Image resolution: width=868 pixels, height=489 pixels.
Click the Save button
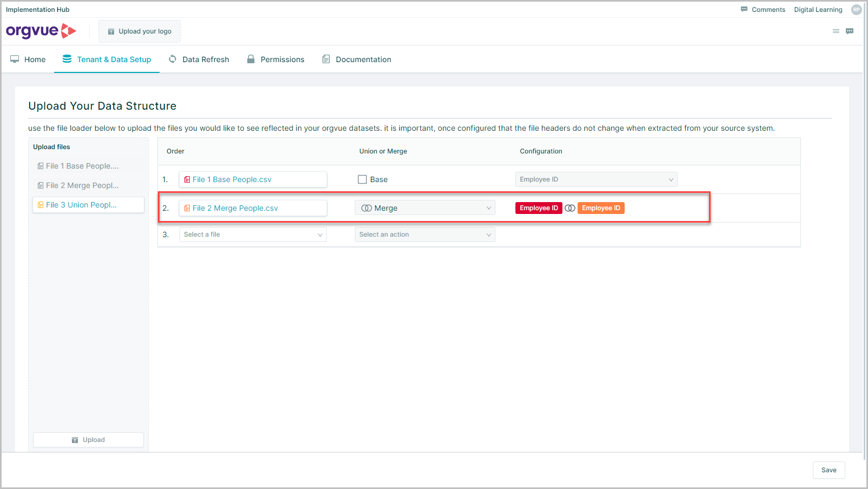click(829, 470)
